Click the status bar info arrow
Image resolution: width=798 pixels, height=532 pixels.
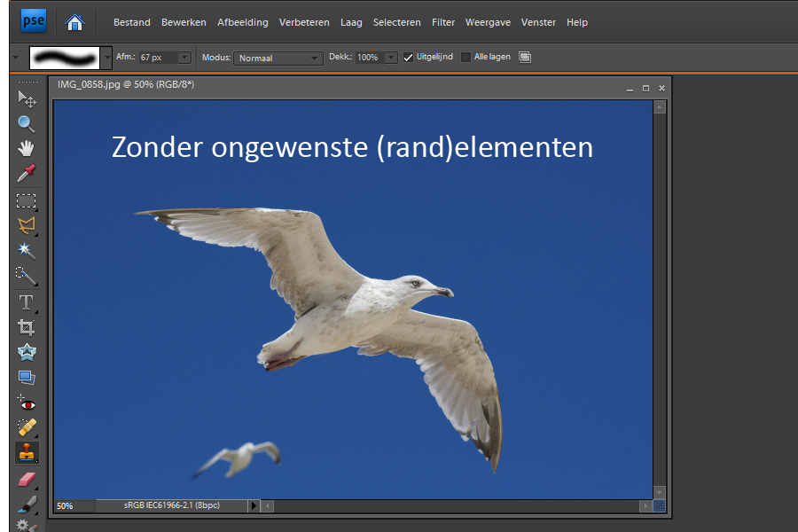pyautogui.click(x=254, y=505)
